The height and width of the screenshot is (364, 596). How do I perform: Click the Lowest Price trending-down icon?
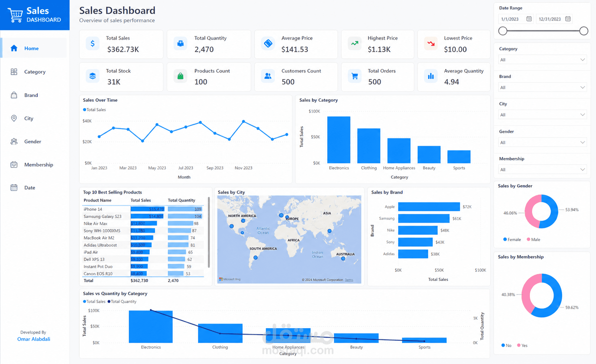coord(431,43)
